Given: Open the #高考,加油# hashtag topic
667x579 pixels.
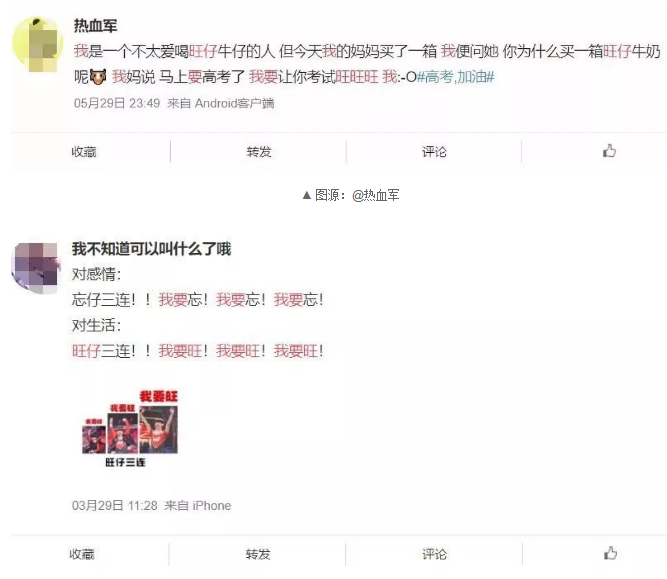Looking at the screenshot, I should pos(456,77).
